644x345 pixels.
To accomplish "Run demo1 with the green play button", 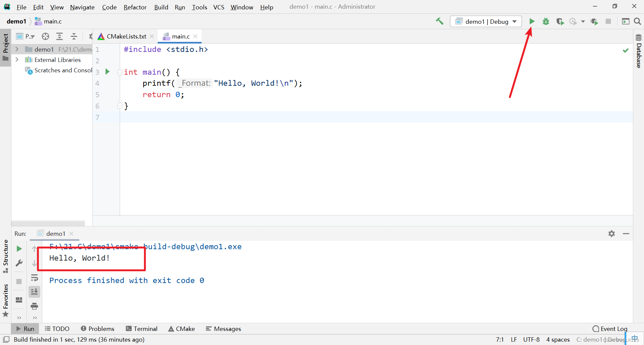I will pyautogui.click(x=532, y=21).
